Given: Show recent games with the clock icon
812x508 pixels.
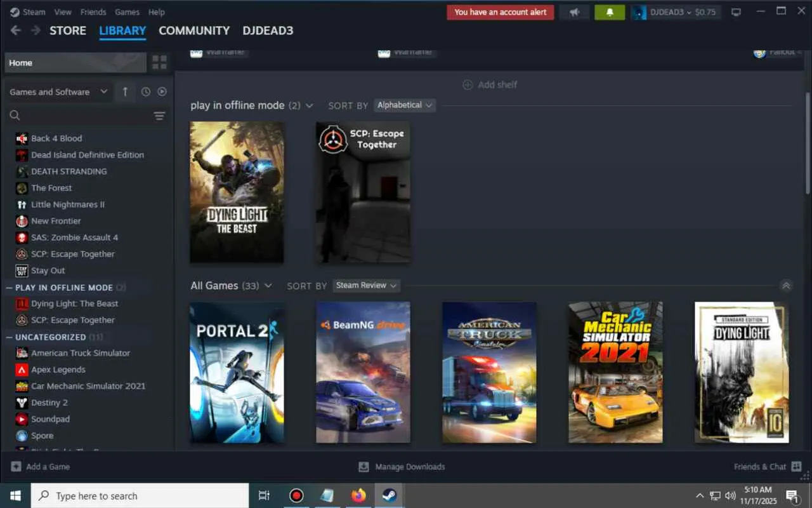Looking at the screenshot, I should pyautogui.click(x=146, y=91).
